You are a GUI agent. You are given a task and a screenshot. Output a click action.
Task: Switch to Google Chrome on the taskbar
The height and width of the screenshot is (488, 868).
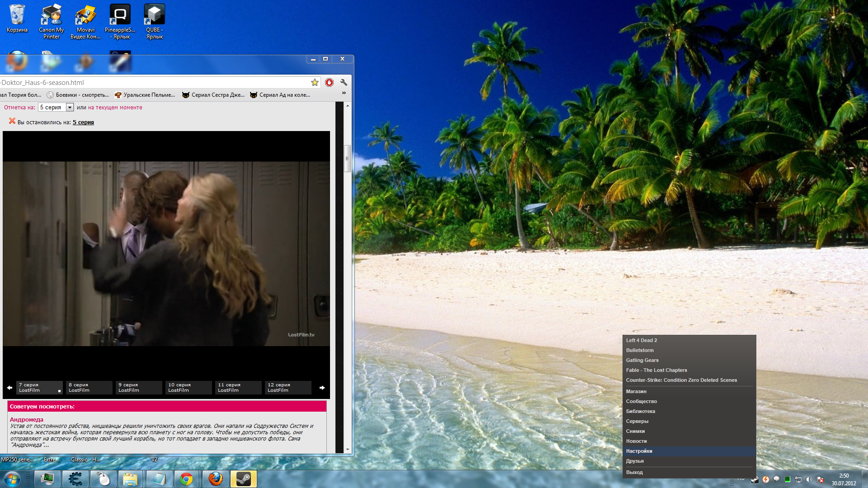(186, 479)
